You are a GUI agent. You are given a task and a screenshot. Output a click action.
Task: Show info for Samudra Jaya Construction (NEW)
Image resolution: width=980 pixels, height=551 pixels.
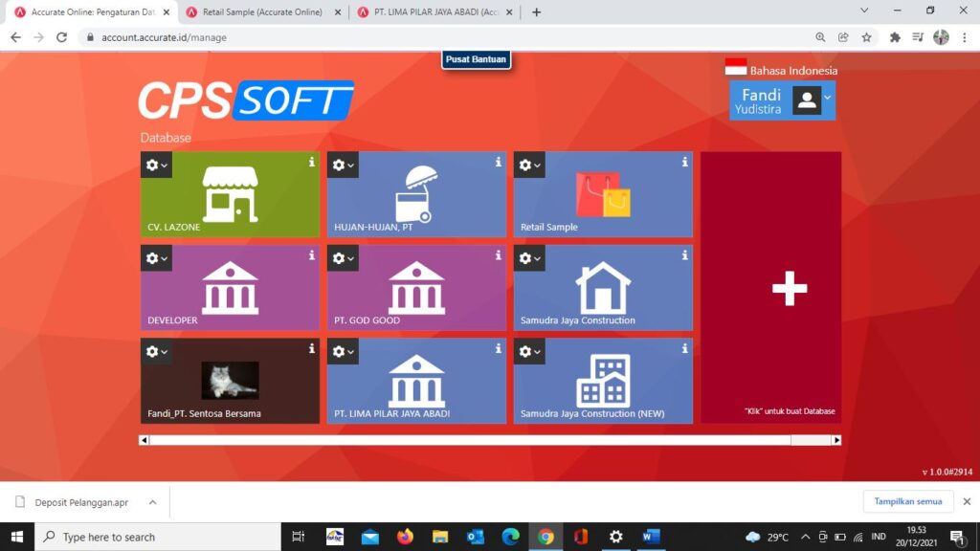tap(684, 348)
